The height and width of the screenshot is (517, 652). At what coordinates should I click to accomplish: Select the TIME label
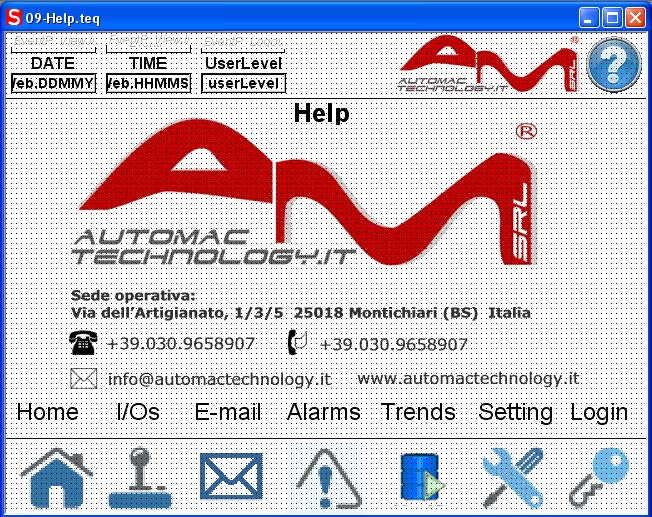coord(148,63)
